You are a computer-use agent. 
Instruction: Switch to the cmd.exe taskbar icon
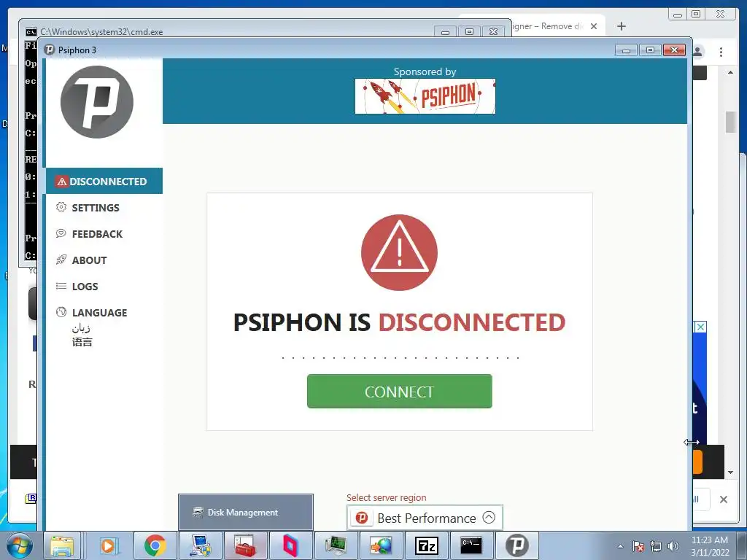click(471, 545)
